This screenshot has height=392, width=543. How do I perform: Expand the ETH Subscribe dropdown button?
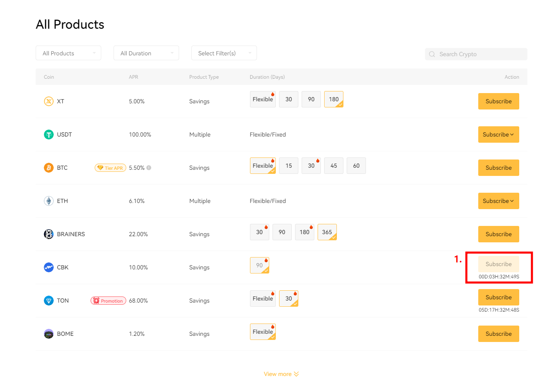tap(498, 201)
